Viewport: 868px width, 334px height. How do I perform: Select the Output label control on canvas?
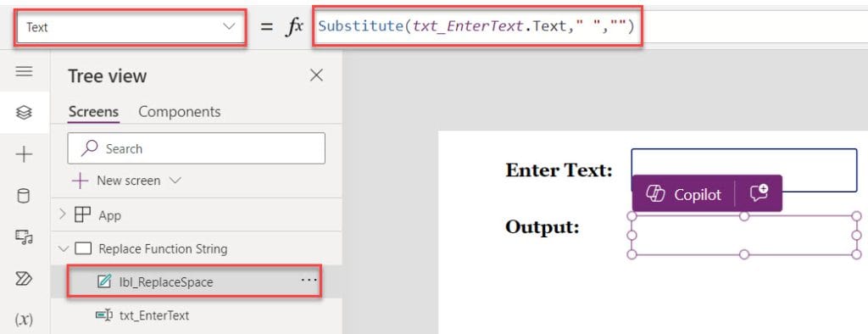(x=744, y=235)
